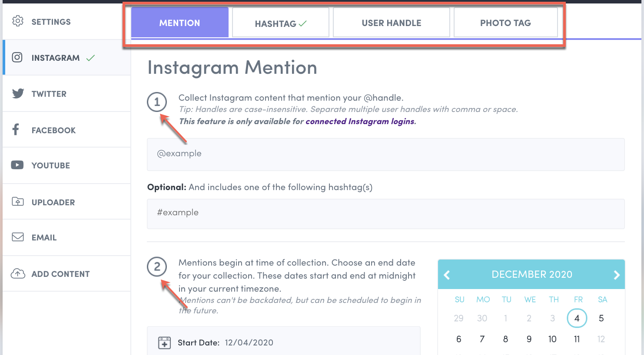Click the Uploader folder icon
644x355 pixels.
tap(18, 201)
